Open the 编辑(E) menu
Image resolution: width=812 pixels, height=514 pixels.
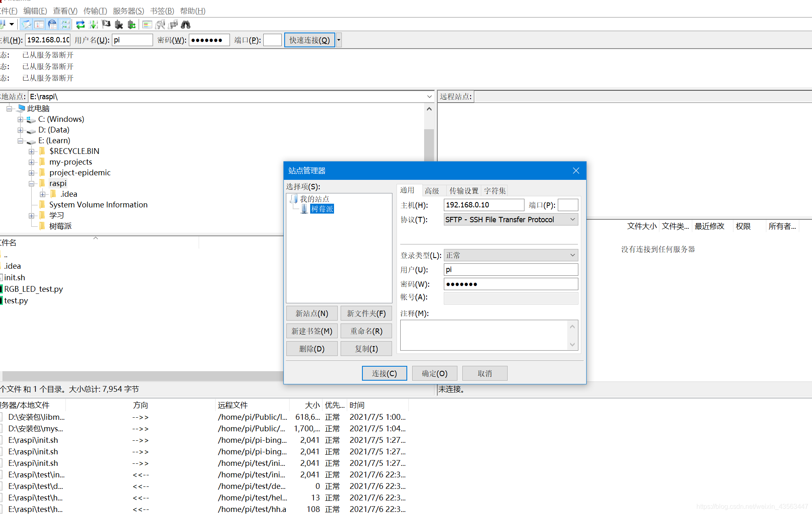[35, 11]
